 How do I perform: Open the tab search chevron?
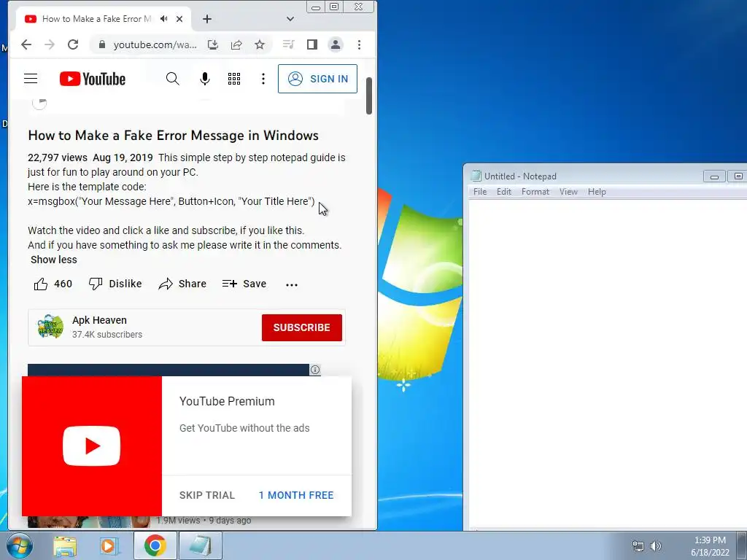(x=290, y=19)
